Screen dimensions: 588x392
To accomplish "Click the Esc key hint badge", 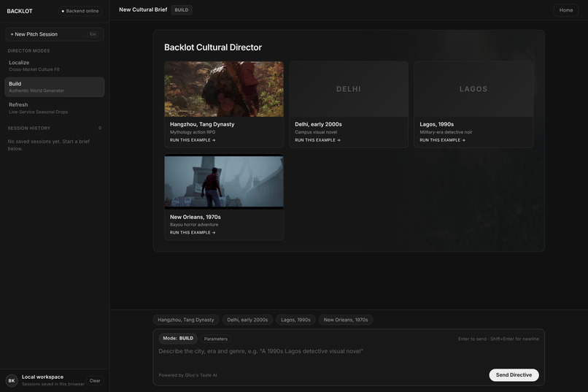I will click(x=93, y=34).
